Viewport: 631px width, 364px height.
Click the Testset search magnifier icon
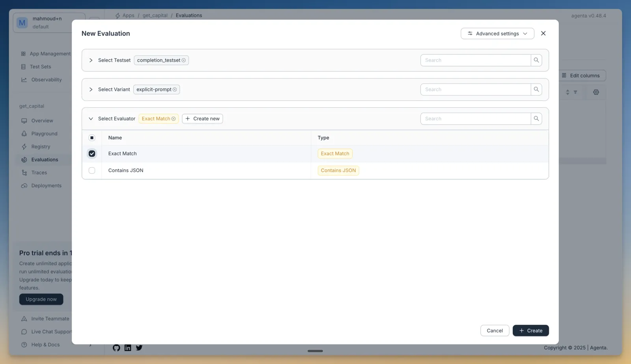coord(536,60)
